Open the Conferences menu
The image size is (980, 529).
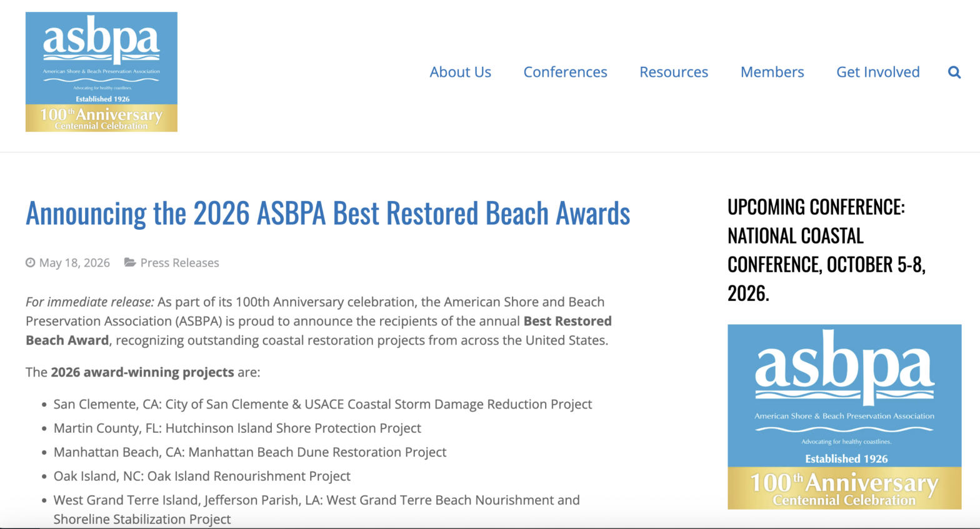566,72
